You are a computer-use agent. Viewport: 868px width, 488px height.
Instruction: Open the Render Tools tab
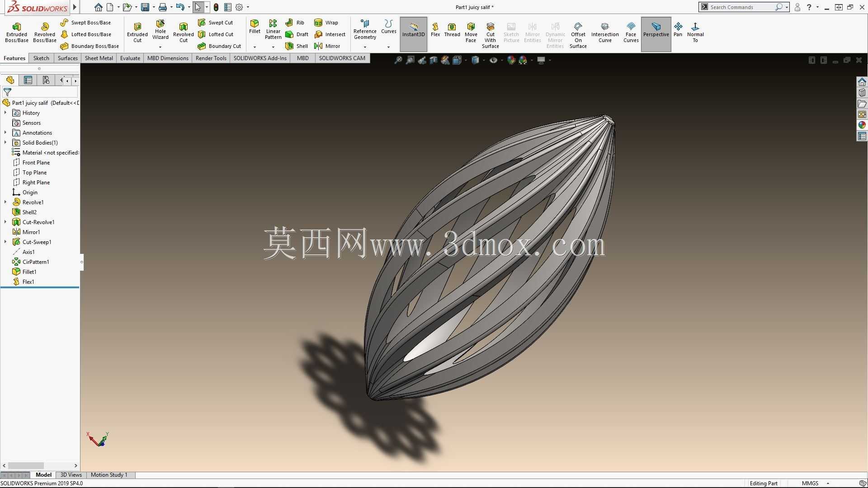(x=211, y=58)
